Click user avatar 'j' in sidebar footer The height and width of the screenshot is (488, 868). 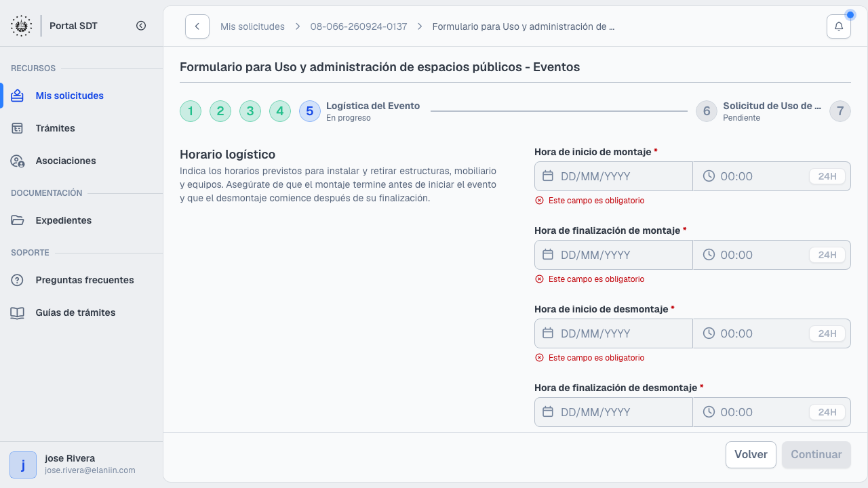click(23, 465)
